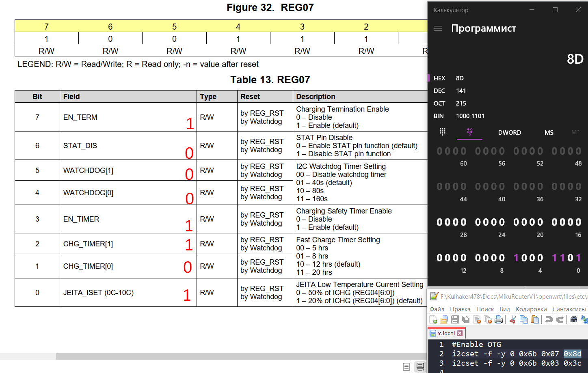
Task: Click the horizontal scrollbar thumb in the PDF viewer
Action: click(242, 356)
